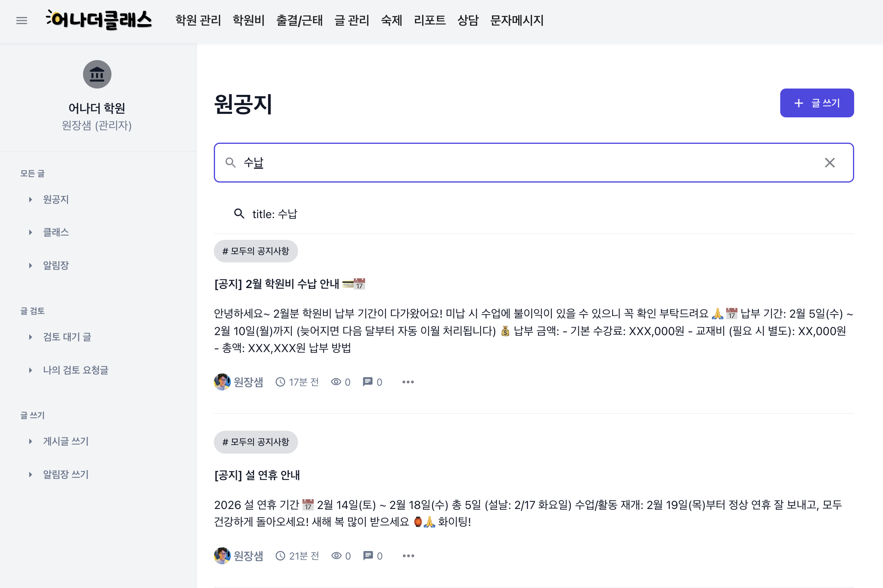
Task: Expand the 원공지 sidebar item
Action: click(30, 200)
